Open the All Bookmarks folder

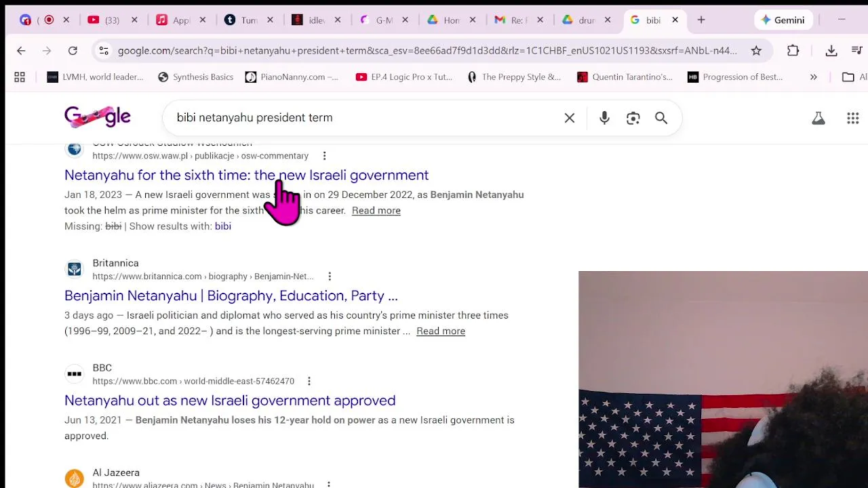pyautogui.click(x=854, y=77)
